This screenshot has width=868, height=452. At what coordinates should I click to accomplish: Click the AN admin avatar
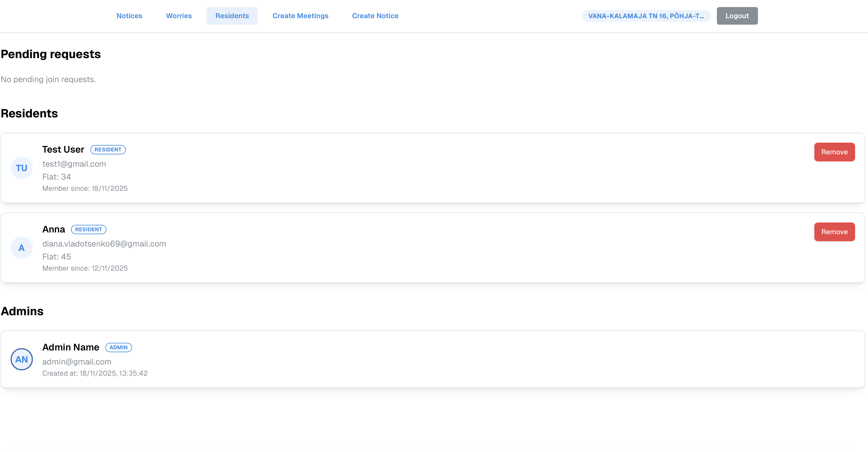(21, 359)
